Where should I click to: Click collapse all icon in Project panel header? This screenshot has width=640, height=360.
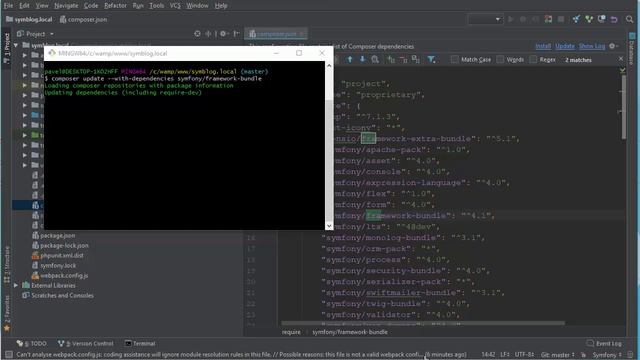pos(208,33)
